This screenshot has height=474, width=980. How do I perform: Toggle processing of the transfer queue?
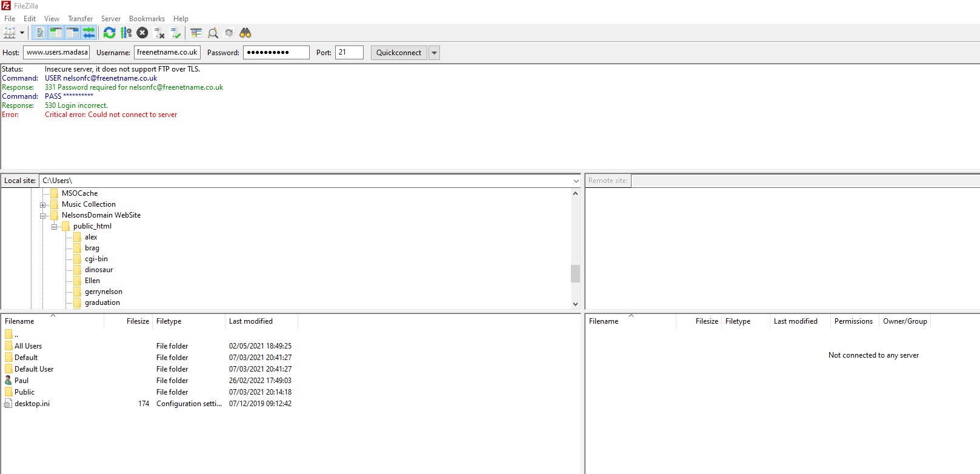pyautogui.click(x=126, y=33)
